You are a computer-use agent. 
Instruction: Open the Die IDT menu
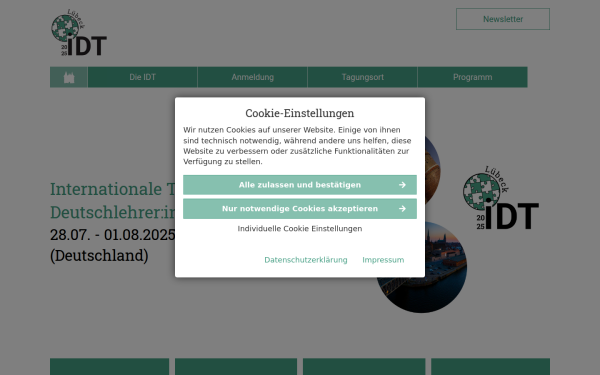coord(143,77)
